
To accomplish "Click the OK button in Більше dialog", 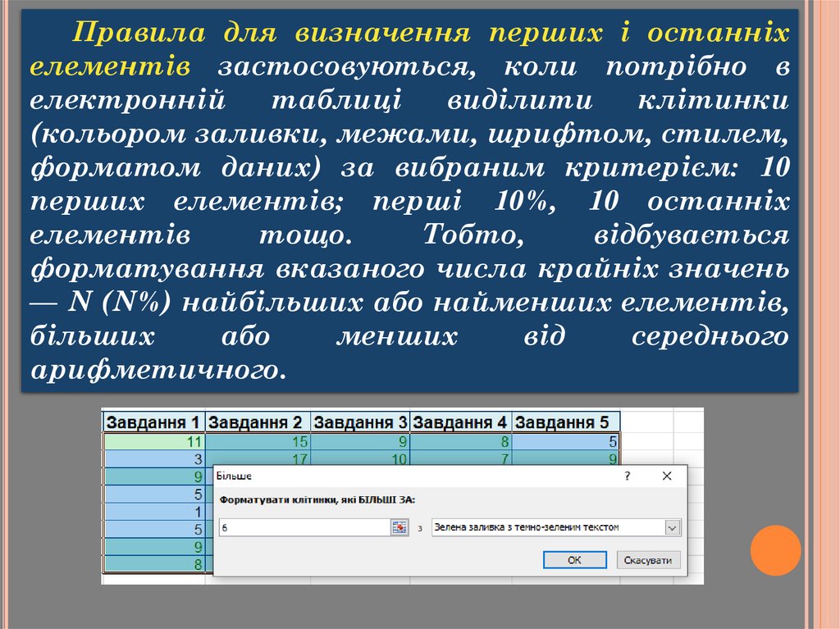I will point(574,560).
